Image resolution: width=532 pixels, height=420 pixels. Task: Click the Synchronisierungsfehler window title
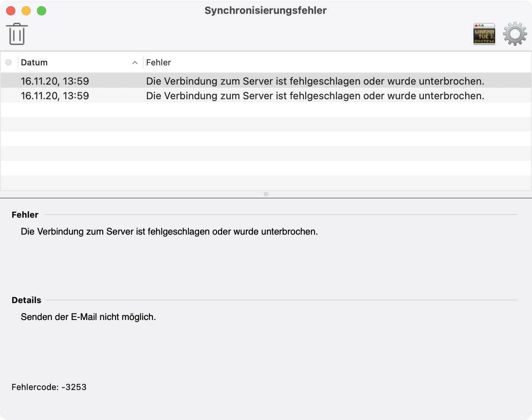point(265,10)
